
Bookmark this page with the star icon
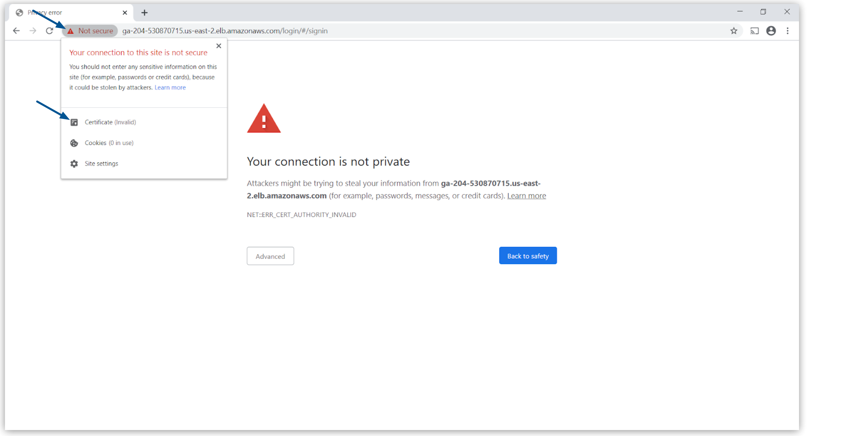pyautogui.click(x=734, y=31)
